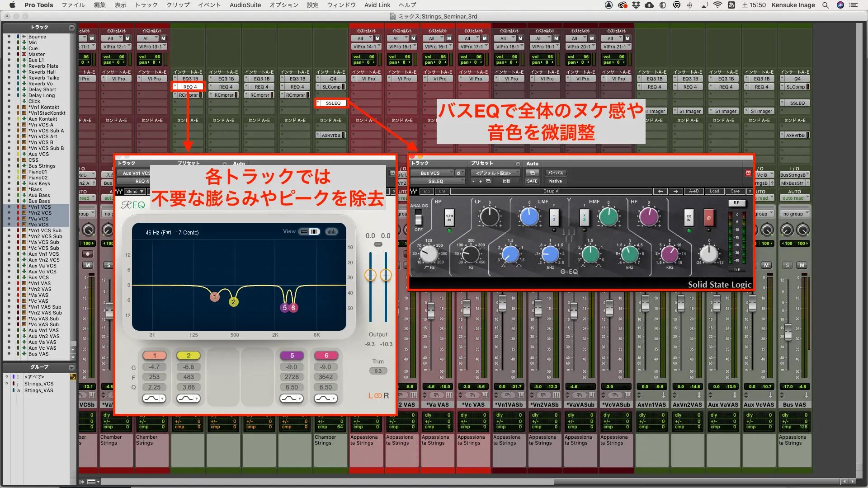The width and height of the screenshot is (868, 488).
Task: Open the グループ list options dropdown
Action: click(71, 367)
